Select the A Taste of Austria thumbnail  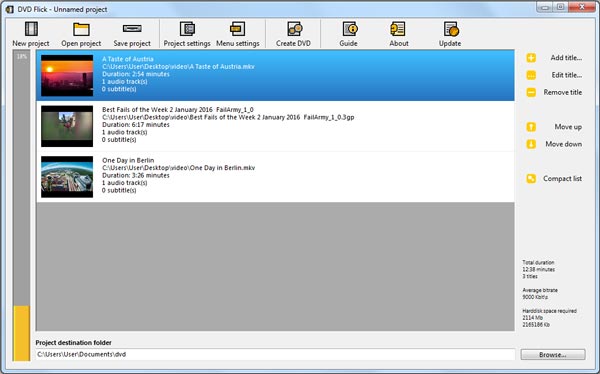pyautogui.click(x=67, y=75)
